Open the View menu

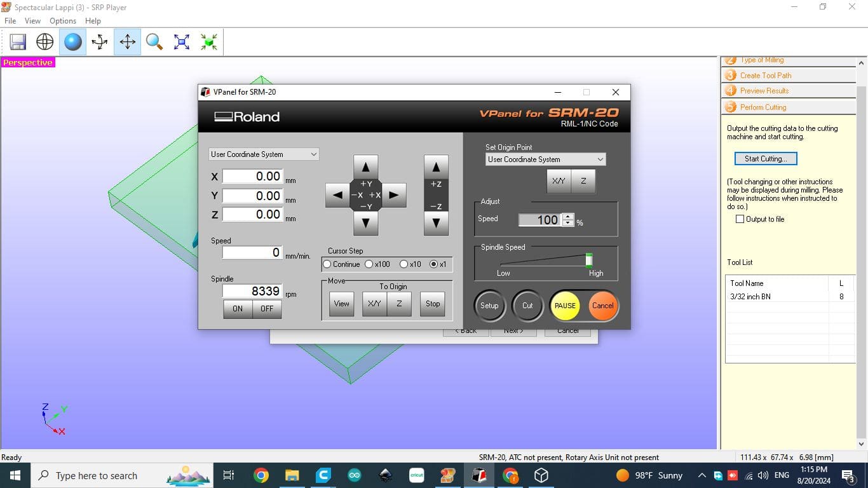click(x=32, y=21)
